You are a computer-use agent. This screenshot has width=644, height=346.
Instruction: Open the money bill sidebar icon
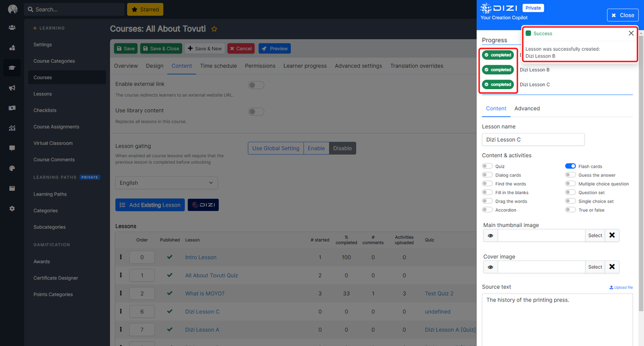click(12, 108)
